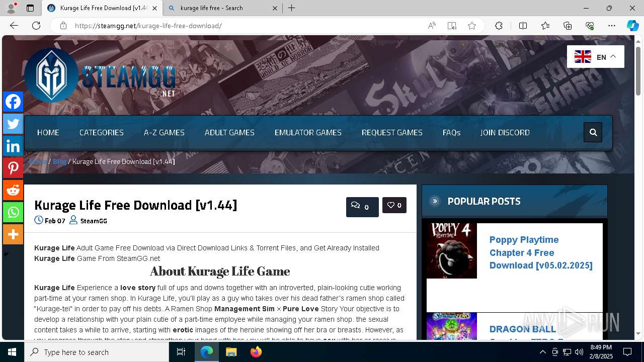Open Read aloud in address bar
644x362 pixels.
tap(432, 26)
